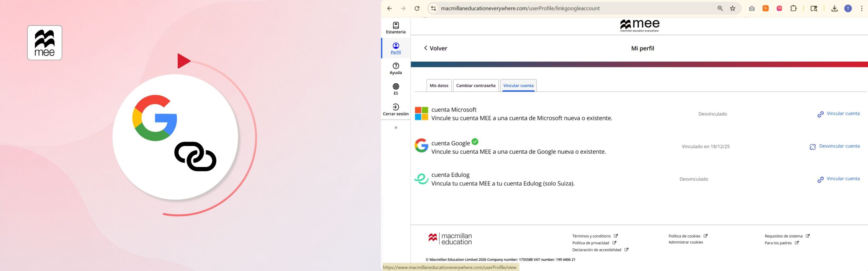Click the "Vinculado en 18/12/25" status text
This screenshot has width=868, height=271.
tap(706, 147)
